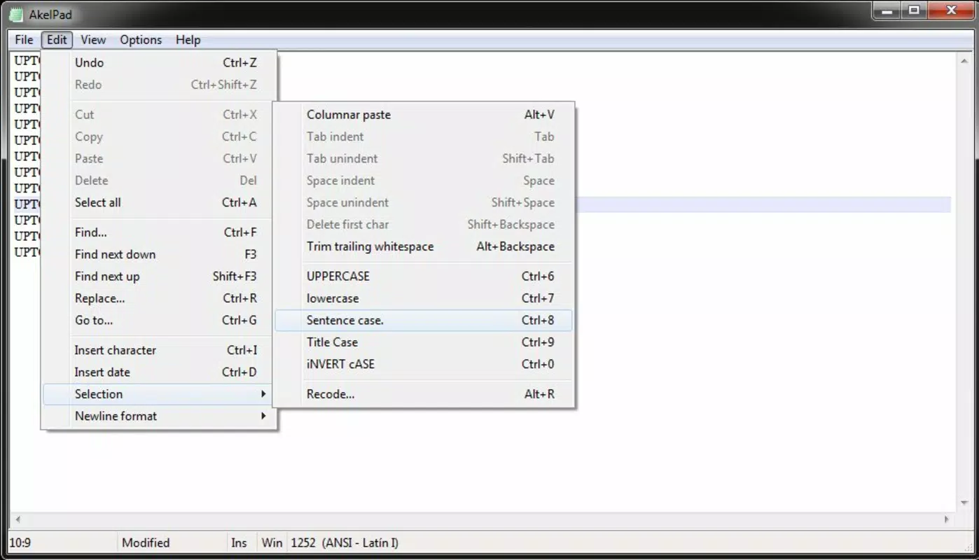Click the 1252 (ANSI - Latin I) codepage entry

click(345, 542)
